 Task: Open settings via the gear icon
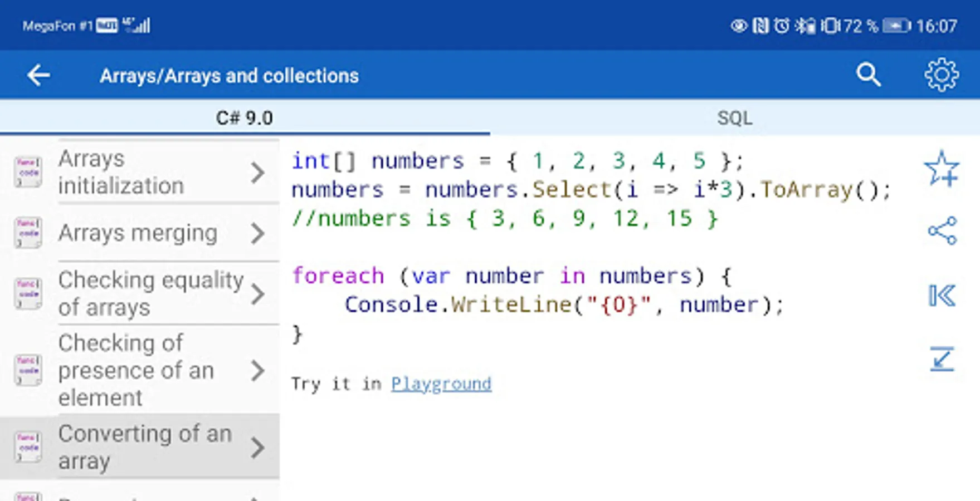[x=942, y=75]
